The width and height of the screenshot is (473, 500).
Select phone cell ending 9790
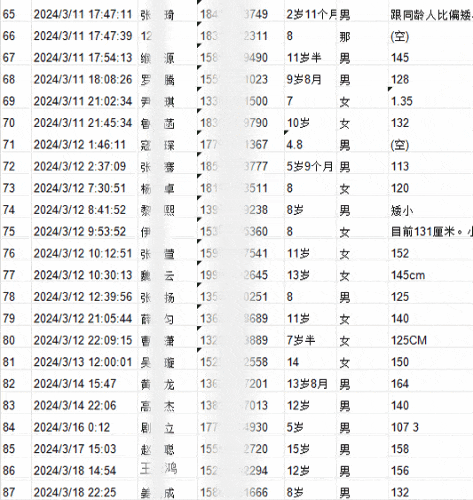[x=241, y=123]
